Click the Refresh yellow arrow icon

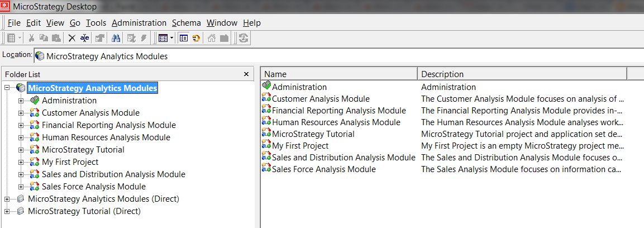point(196,38)
